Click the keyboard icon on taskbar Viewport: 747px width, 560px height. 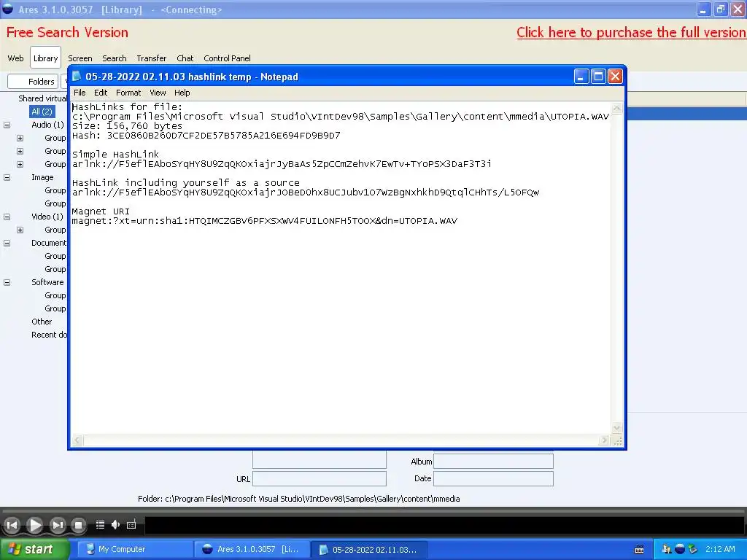click(x=639, y=549)
